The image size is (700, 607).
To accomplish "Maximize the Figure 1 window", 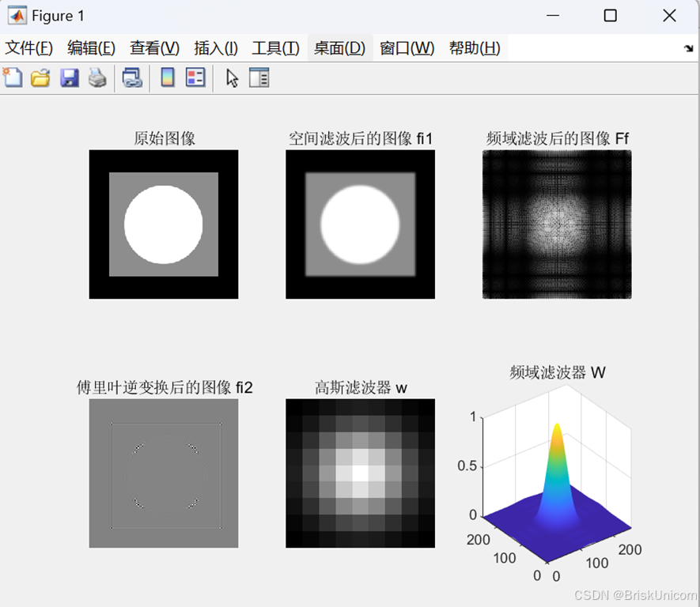I will (x=611, y=16).
